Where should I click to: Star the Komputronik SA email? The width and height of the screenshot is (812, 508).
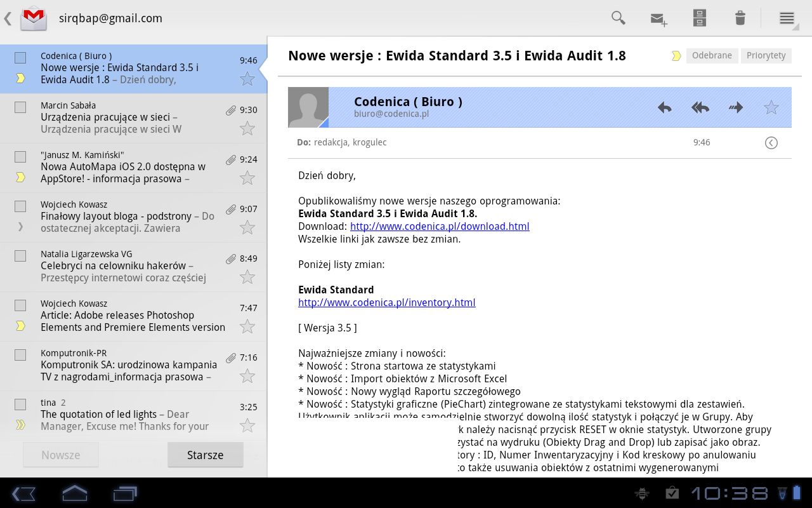point(247,376)
